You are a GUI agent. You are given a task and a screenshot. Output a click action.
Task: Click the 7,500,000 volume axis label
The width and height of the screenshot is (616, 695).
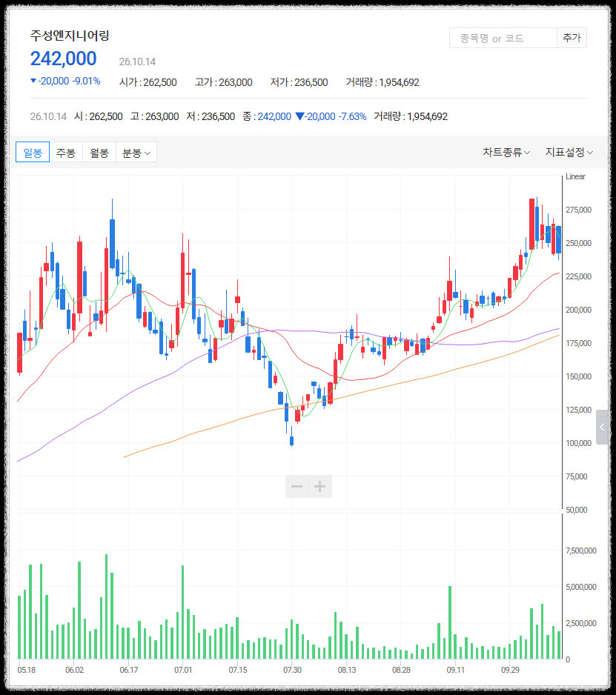pyautogui.click(x=581, y=551)
